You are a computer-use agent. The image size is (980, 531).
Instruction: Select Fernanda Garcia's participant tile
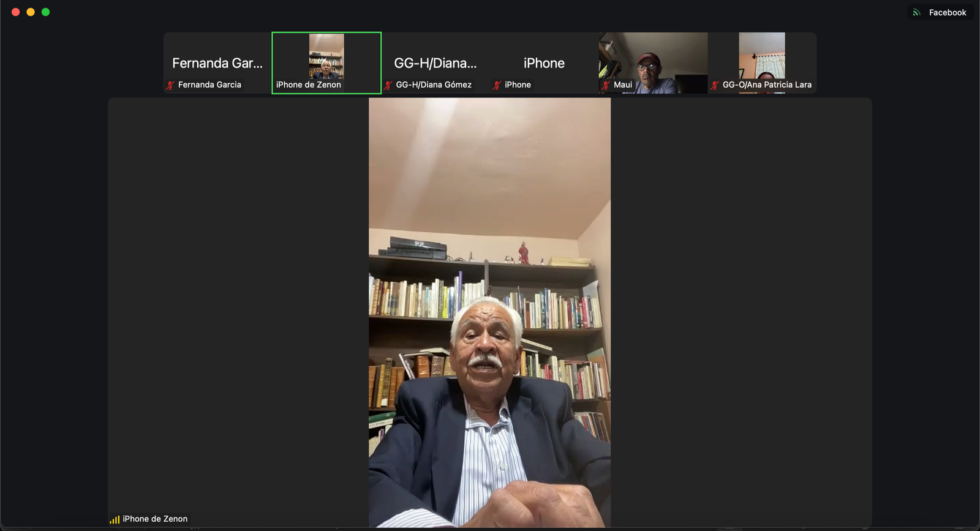[x=217, y=63]
